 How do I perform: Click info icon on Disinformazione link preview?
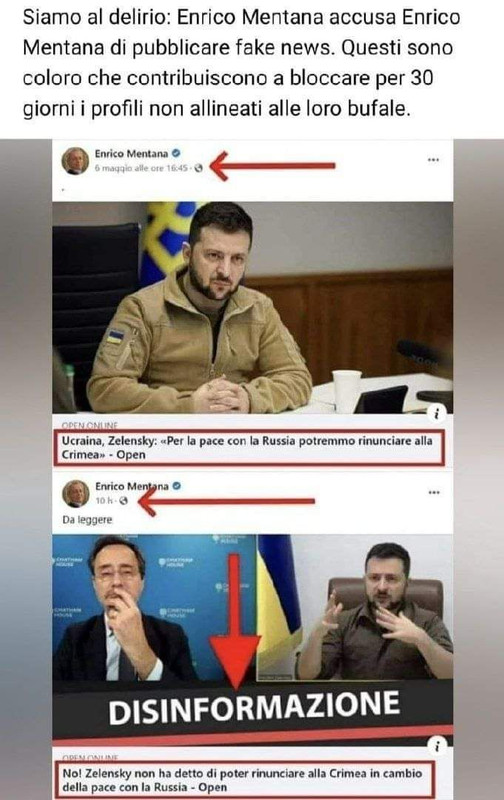coord(437,745)
